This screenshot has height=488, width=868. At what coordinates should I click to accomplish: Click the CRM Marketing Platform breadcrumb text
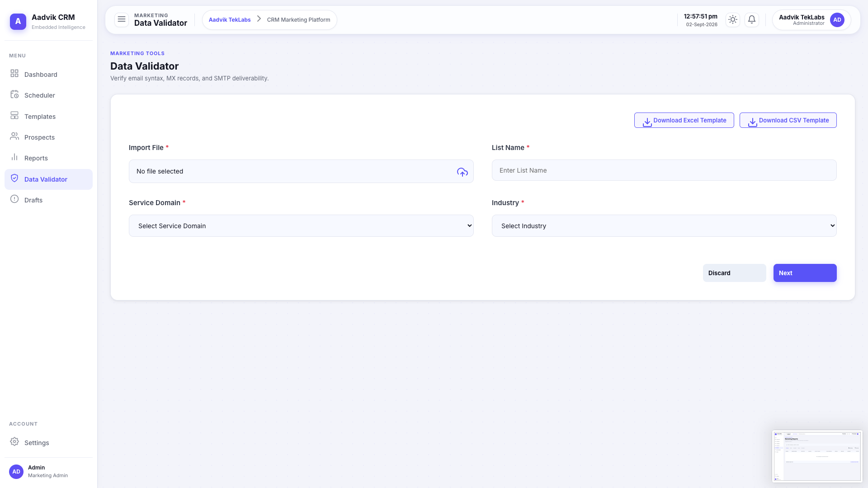pyautogui.click(x=298, y=20)
